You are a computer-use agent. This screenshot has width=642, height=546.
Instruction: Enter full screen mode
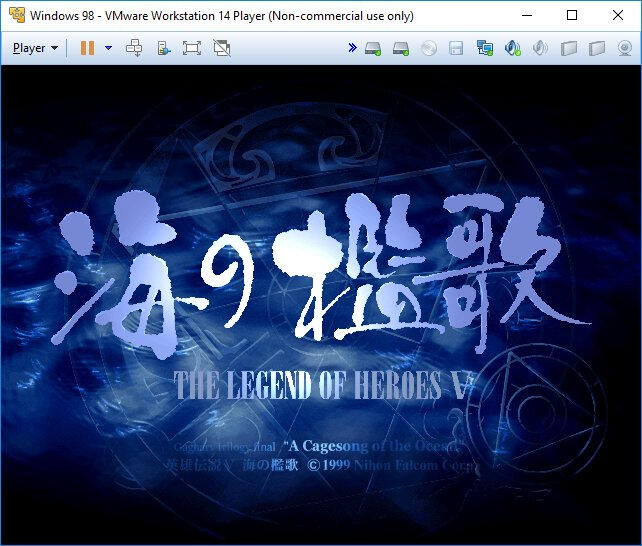click(192, 48)
